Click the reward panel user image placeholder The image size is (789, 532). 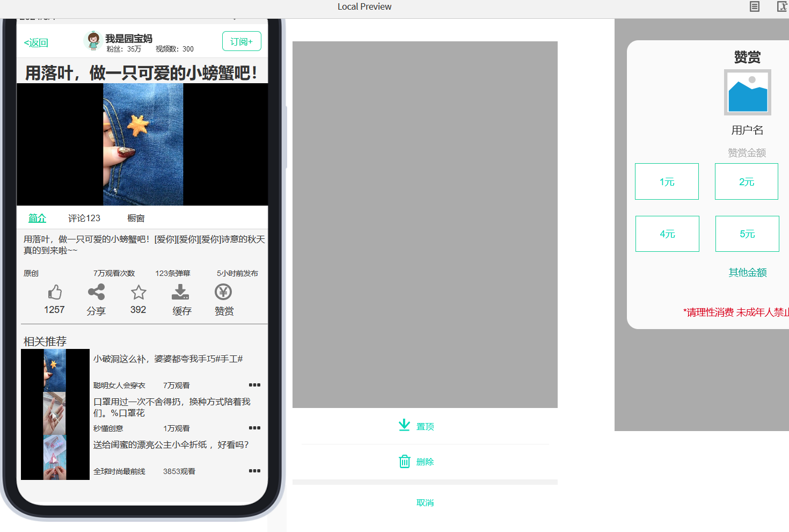tap(747, 92)
